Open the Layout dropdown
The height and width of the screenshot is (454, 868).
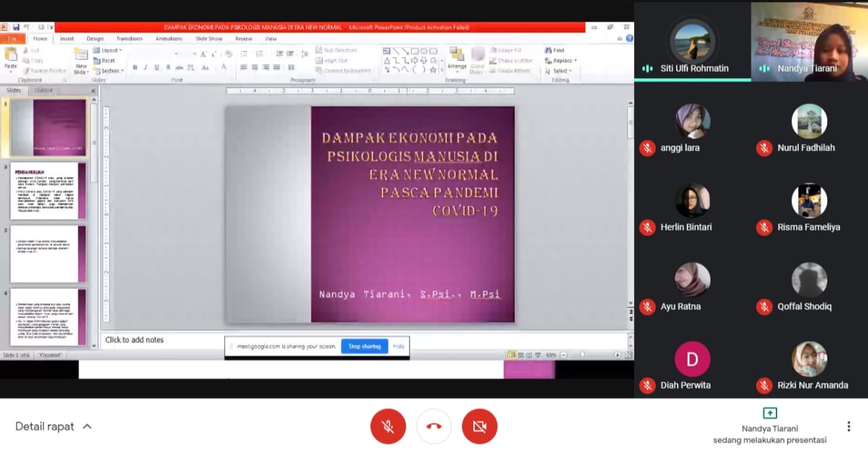pyautogui.click(x=107, y=50)
